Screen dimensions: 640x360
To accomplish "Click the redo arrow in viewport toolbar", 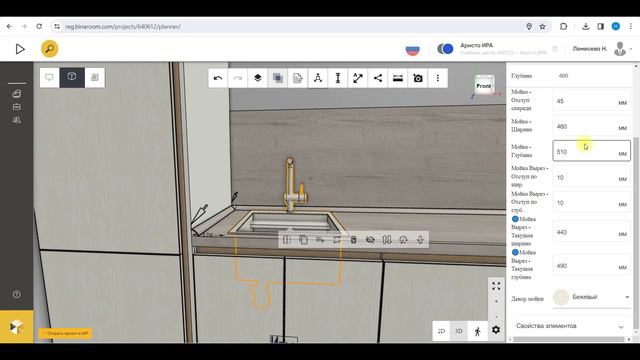I will pos(238,78).
